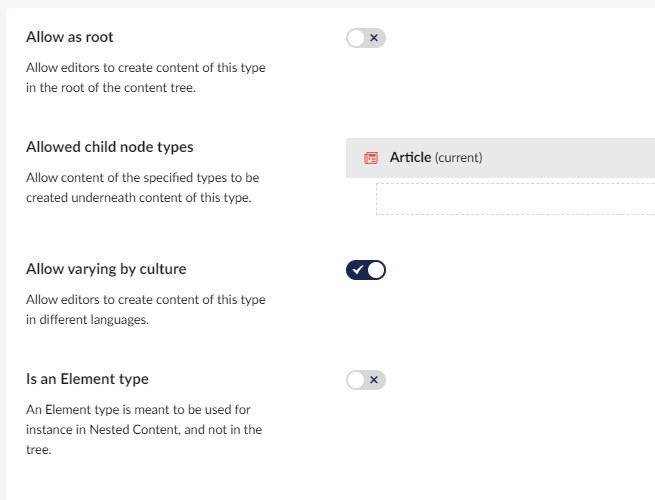Click the "Allowed child node types" heading

109,147
